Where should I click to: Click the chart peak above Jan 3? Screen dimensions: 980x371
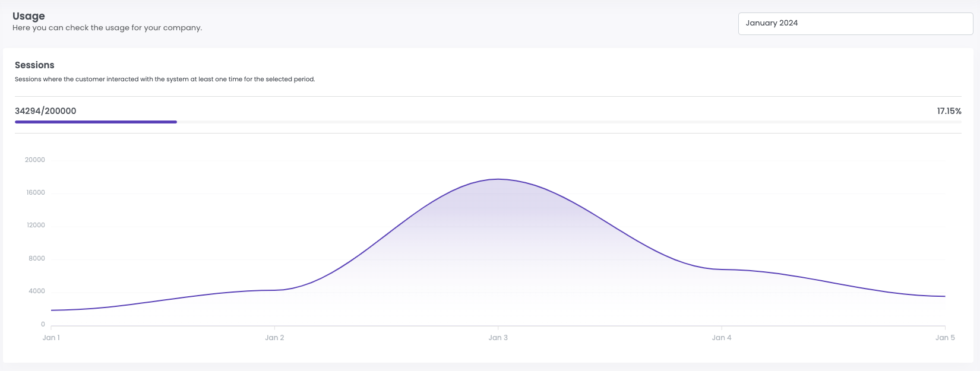tap(498, 179)
